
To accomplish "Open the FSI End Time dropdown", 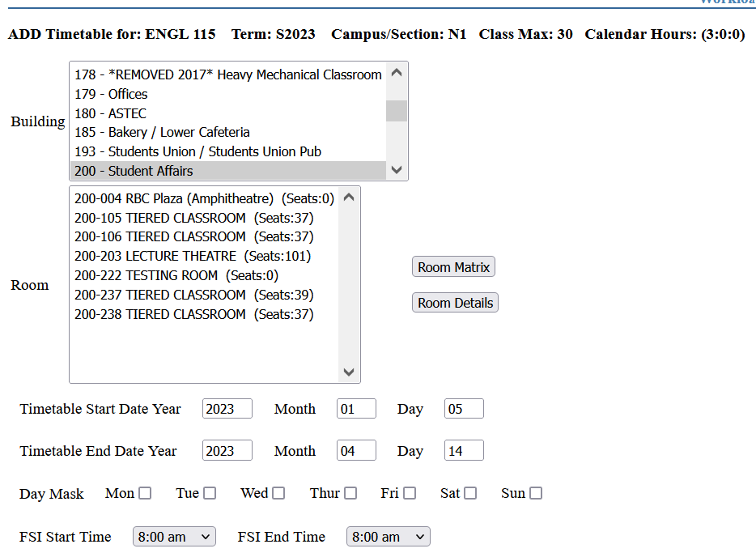I will [388, 536].
